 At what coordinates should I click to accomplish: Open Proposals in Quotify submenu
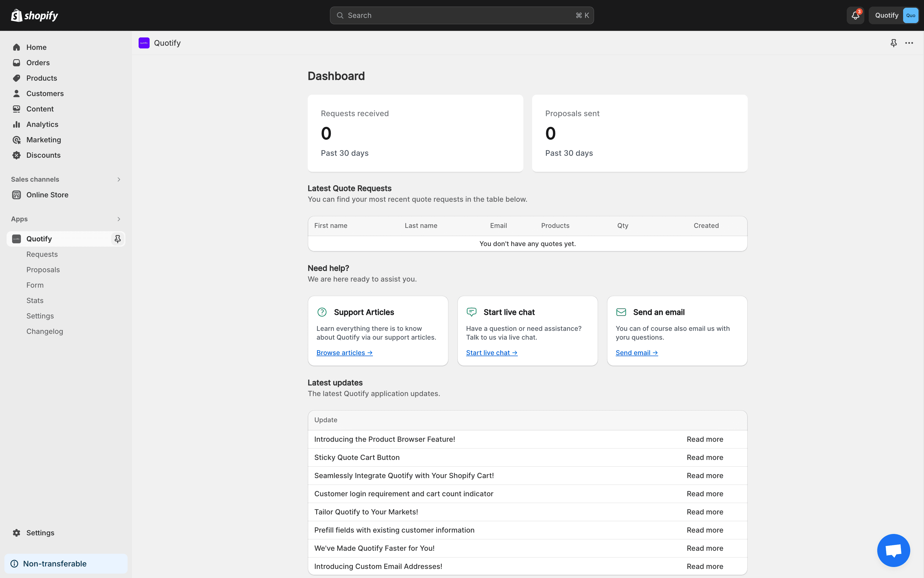click(x=43, y=269)
